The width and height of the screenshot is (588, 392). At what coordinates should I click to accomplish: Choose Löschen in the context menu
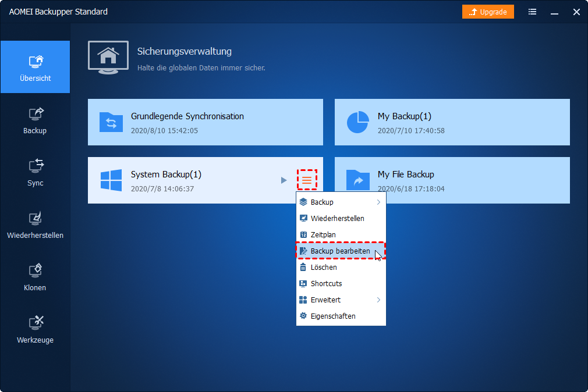(x=341, y=267)
